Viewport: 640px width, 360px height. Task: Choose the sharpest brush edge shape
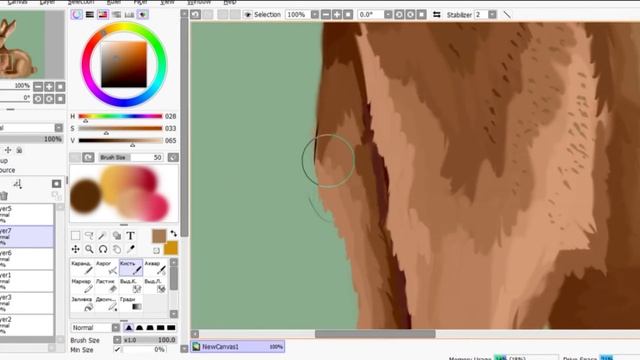click(x=129, y=328)
